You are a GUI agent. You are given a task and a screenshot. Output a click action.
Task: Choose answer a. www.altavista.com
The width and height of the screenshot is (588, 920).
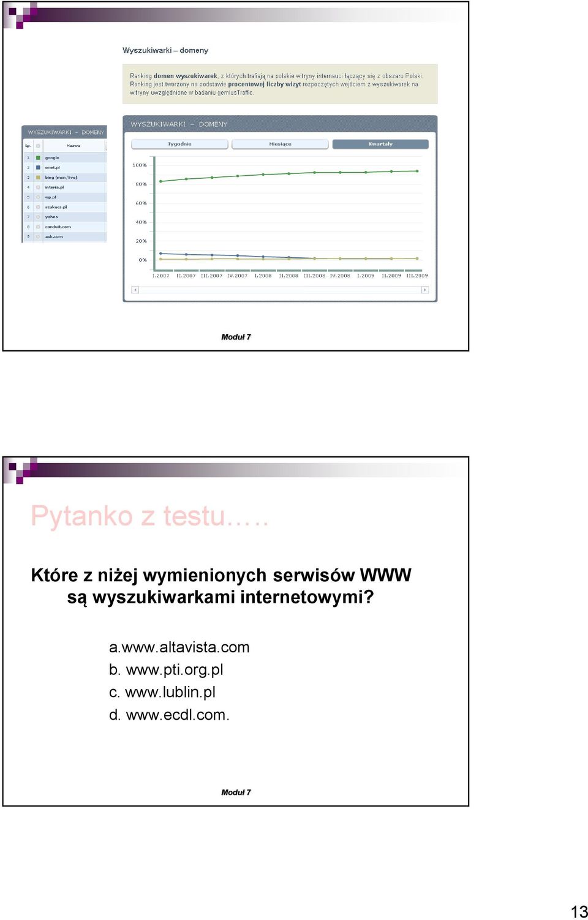point(179,647)
